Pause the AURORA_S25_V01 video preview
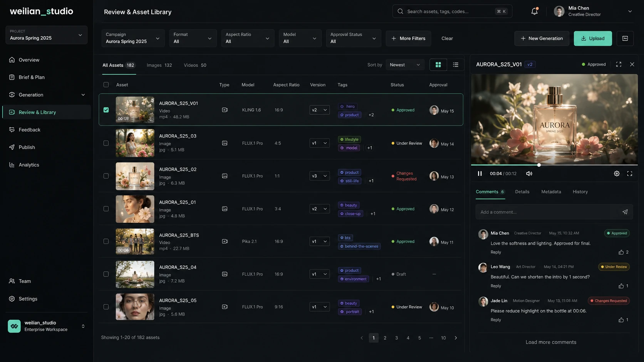 coord(480,173)
